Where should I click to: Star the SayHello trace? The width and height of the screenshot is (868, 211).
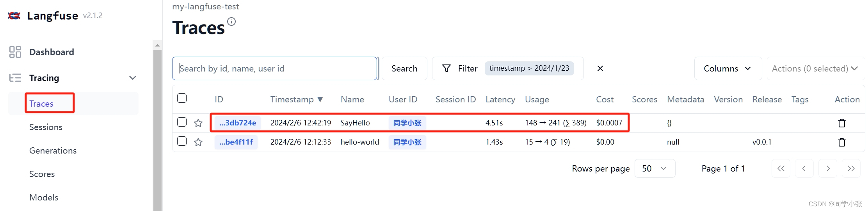(198, 123)
